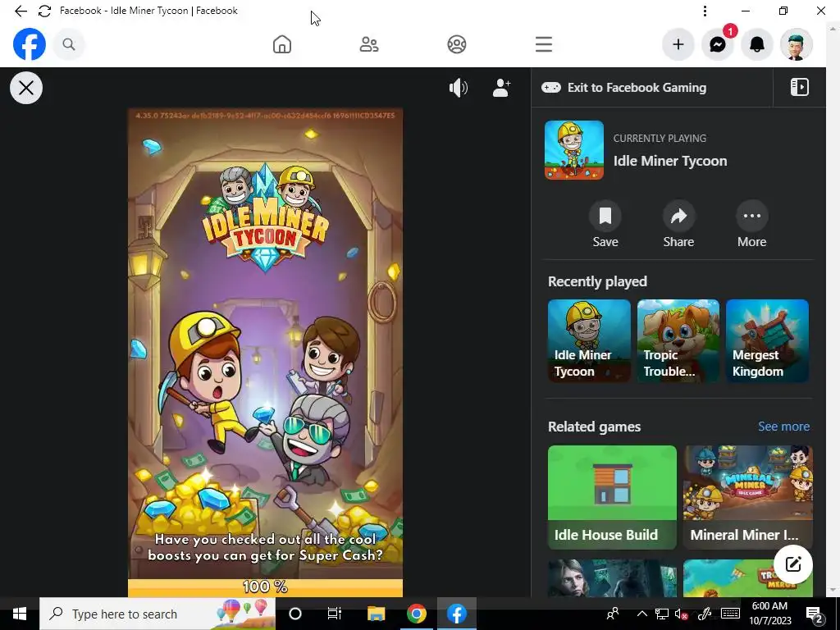840x630 pixels.
Task: Click Exit to Facebook Gaming
Action: click(x=624, y=88)
